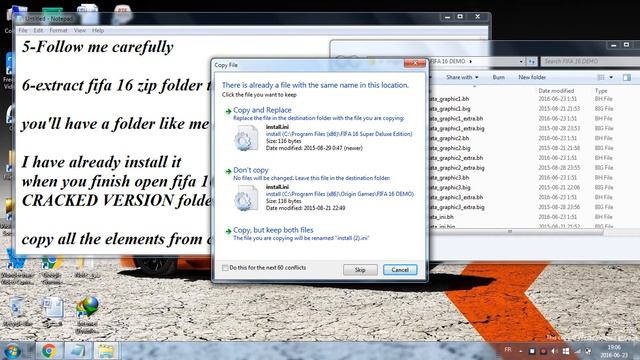Screen dimensions: 640x360
Task: Choose the Copy and Replace option
Action: 262,110
